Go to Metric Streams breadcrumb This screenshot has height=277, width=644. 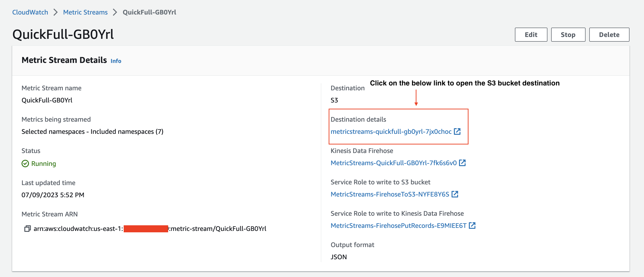coord(85,12)
